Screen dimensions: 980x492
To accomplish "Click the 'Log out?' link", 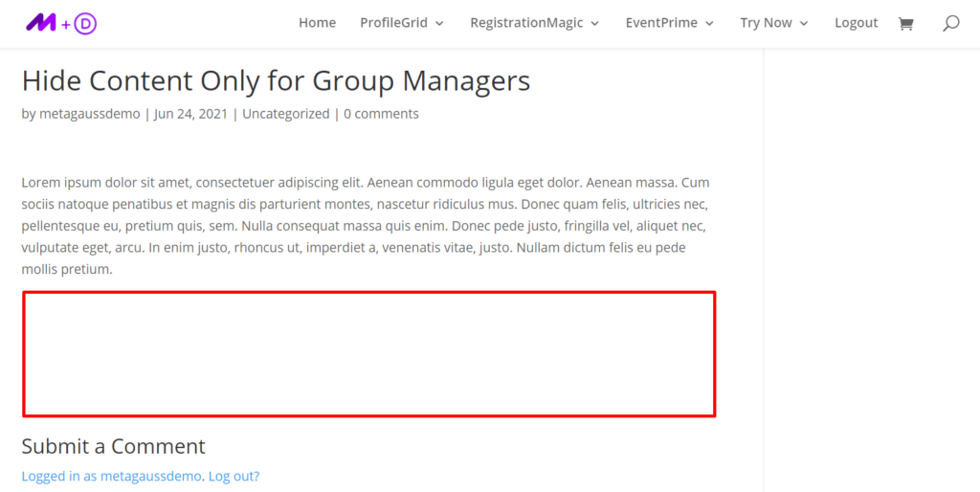I will coord(234,476).
